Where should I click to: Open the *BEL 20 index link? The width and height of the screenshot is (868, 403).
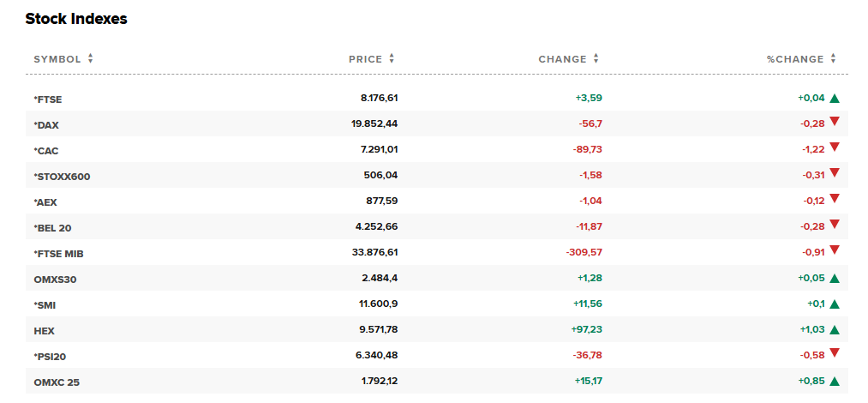pyautogui.click(x=52, y=228)
